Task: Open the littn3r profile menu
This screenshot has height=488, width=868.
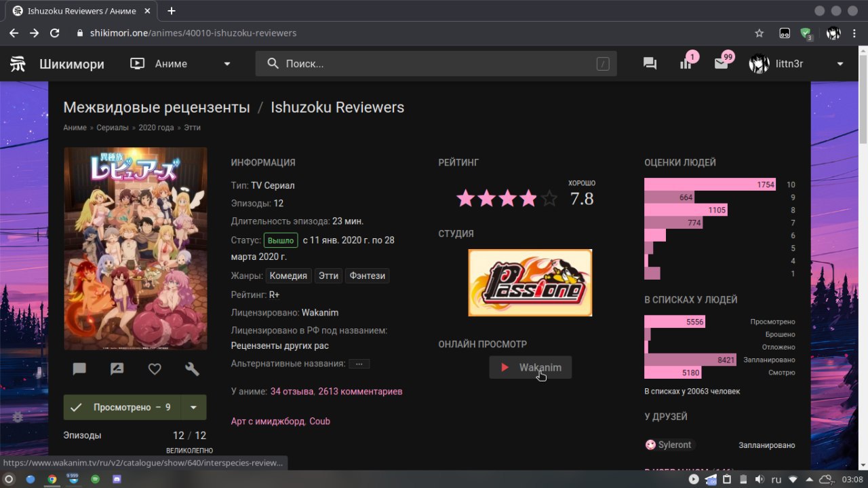Action: [797, 64]
